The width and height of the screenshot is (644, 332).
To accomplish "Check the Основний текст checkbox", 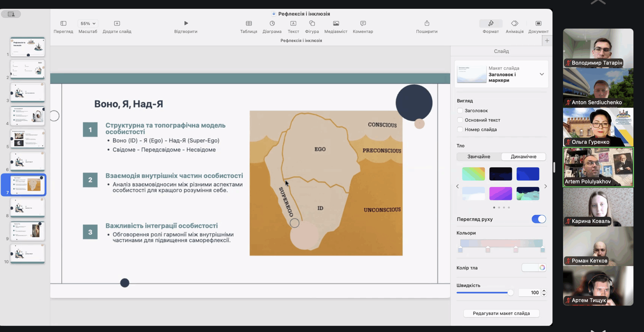I will click(x=460, y=120).
